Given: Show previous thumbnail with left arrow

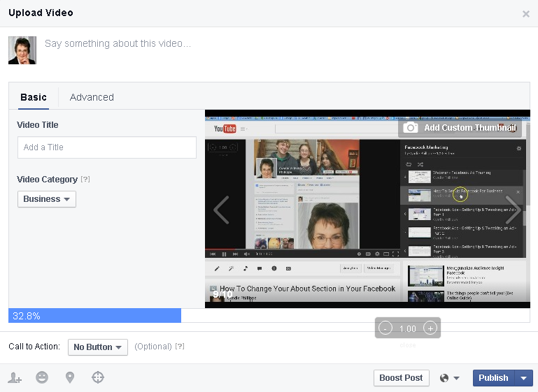Looking at the screenshot, I should [221, 210].
